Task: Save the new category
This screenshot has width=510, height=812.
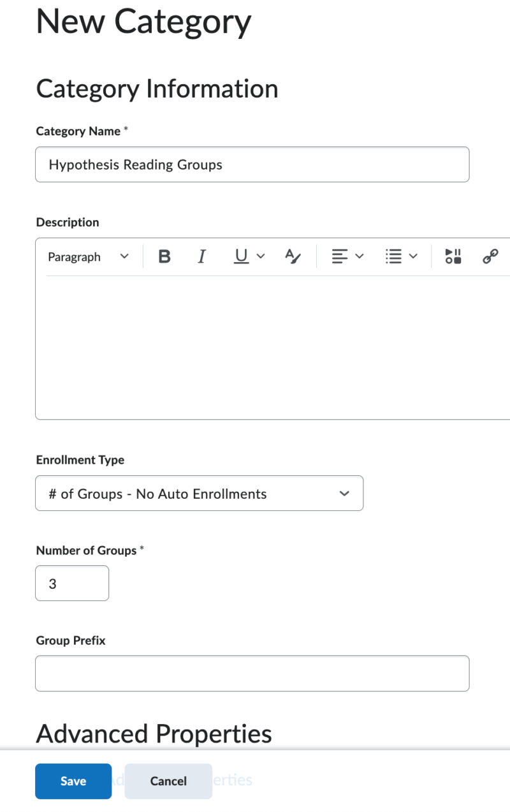Action: pos(73,781)
